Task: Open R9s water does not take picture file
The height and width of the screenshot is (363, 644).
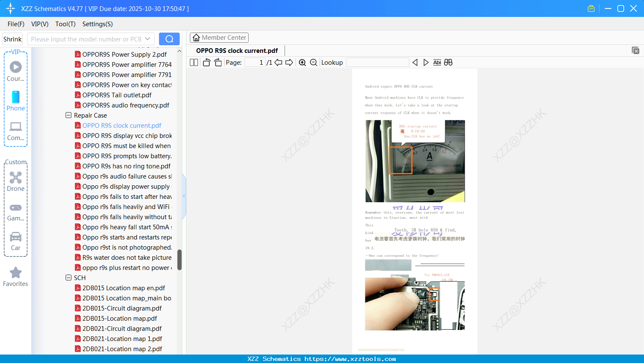Action: click(127, 258)
